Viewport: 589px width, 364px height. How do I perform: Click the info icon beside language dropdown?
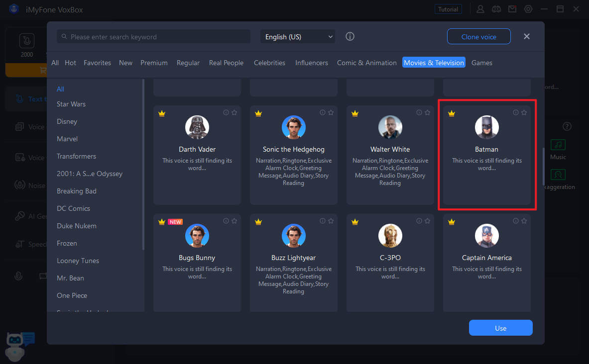(350, 36)
